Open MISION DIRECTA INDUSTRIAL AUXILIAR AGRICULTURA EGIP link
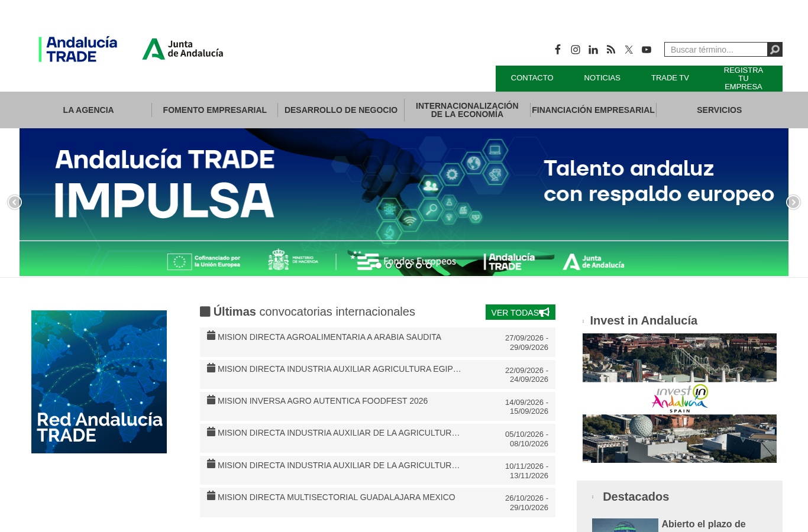 [x=340, y=369]
